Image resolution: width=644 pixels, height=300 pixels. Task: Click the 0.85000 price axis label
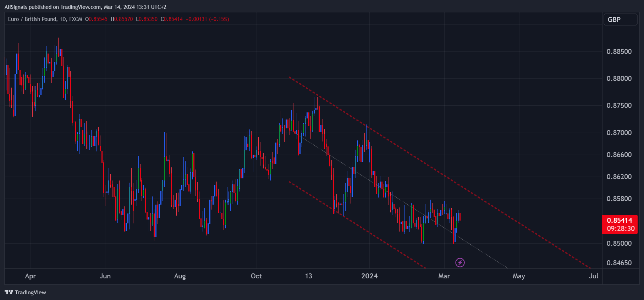(x=619, y=243)
